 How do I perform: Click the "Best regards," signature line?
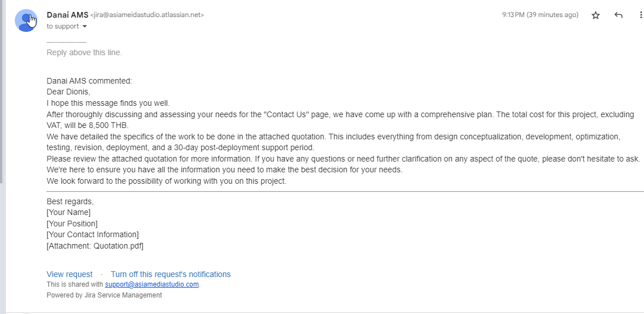click(x=70, y=202)
